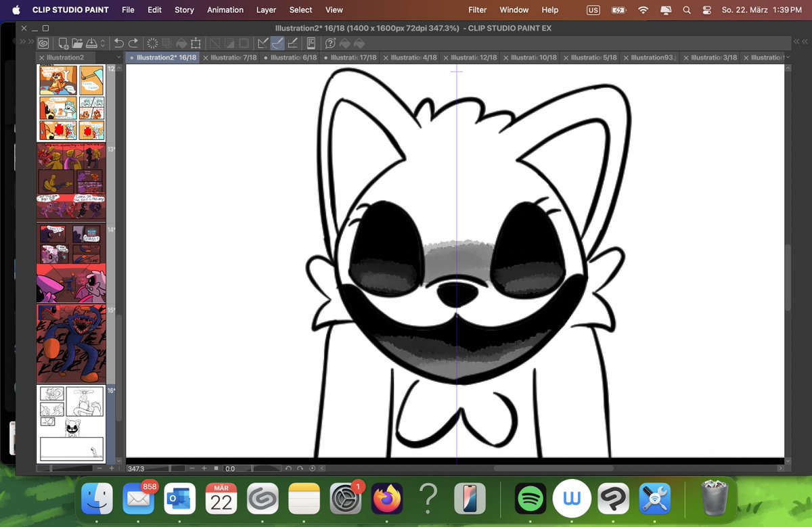
Task: Undo the last action
Action: 119,43
